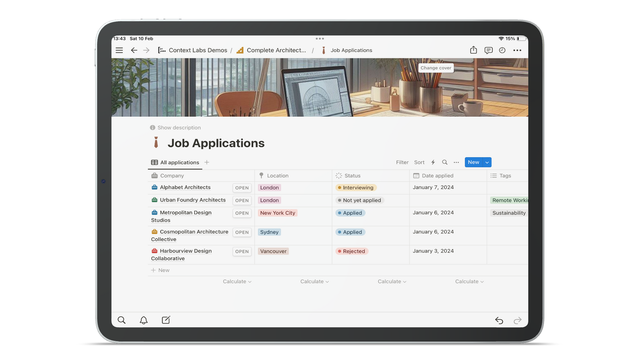Click the undo arrow at bottom

(499, 320)
